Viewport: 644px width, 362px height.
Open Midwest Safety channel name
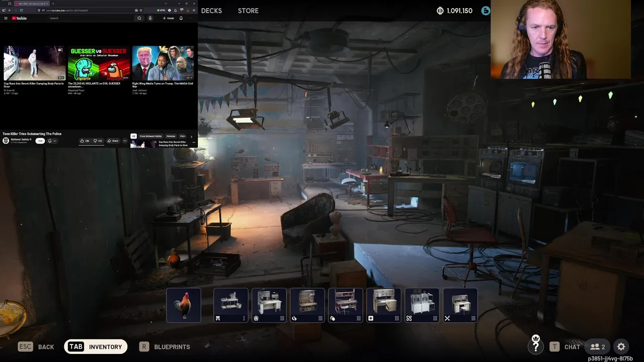pos(20,139)
